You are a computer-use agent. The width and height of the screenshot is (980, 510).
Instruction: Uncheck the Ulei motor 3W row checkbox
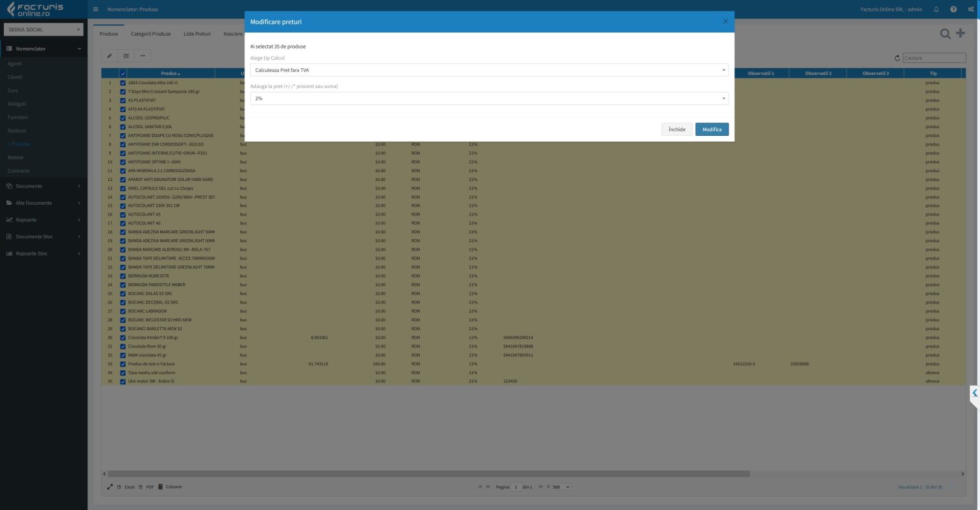coord(123,382)
